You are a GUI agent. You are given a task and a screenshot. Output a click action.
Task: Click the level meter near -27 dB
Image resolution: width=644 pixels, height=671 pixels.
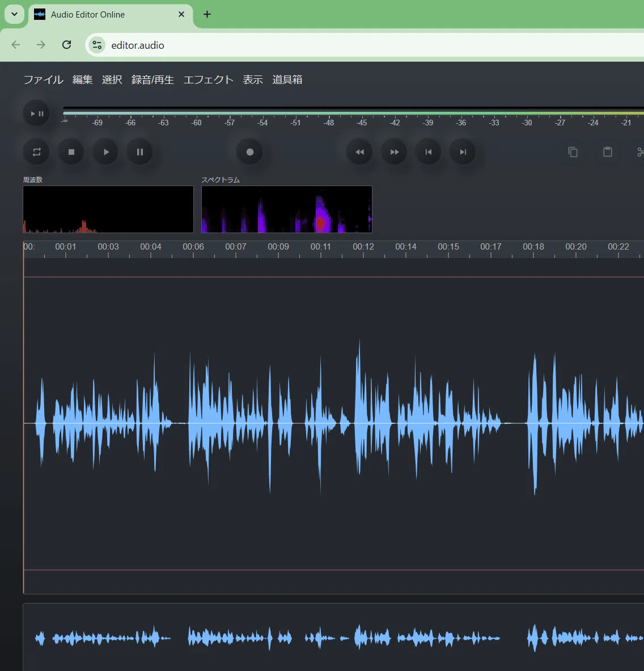(560, 113)
